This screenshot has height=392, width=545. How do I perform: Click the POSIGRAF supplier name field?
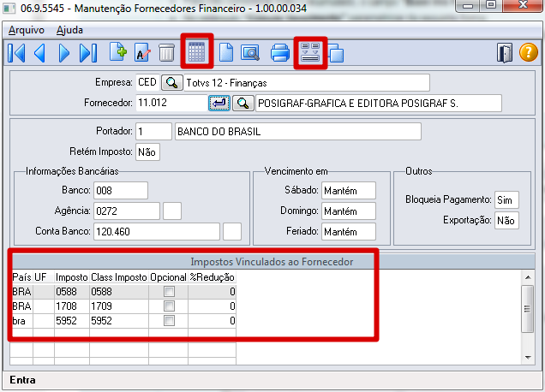point(379,103)
